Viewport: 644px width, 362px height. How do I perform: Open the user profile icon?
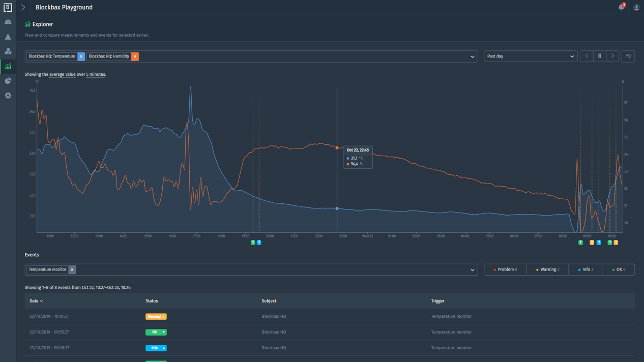point(636,7)
